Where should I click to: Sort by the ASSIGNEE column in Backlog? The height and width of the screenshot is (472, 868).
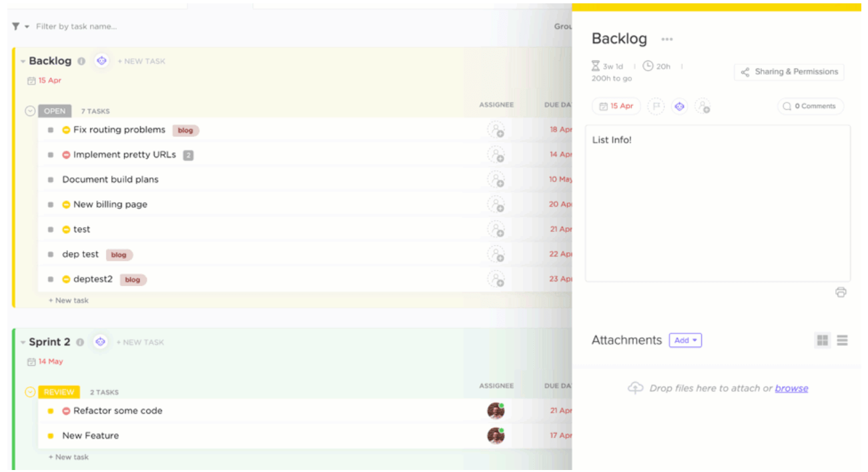click(496, 105)
